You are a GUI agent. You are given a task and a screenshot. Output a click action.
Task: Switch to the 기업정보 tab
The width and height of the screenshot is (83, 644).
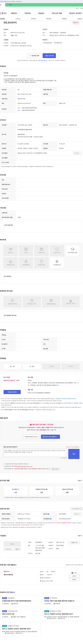tap(79, 19)
